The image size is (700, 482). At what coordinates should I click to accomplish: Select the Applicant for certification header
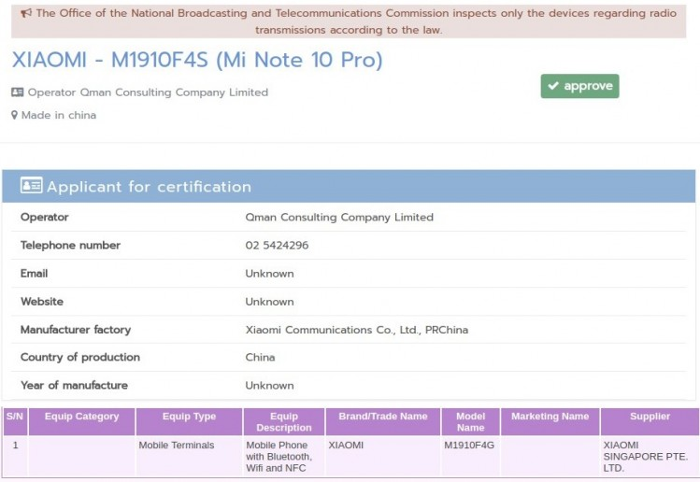(349, 186)
